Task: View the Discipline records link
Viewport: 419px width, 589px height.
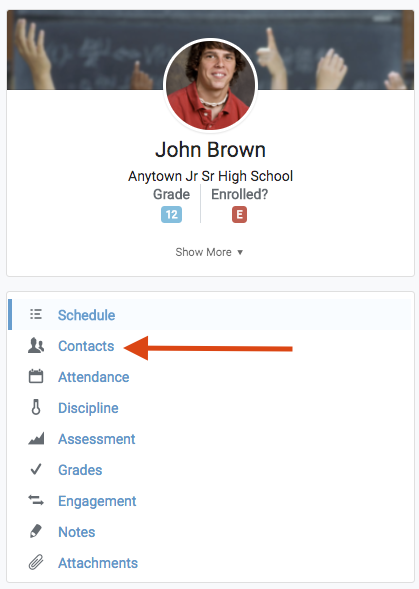Action: (x=88, y=408)
